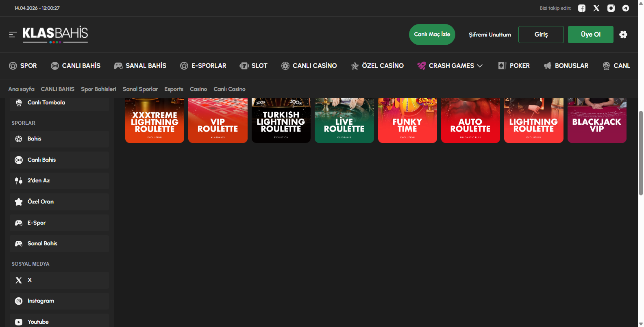Open the CANLI BAHİS menu item
The image size is (644, 327).
pyautogui.click(x=76, y=66)
